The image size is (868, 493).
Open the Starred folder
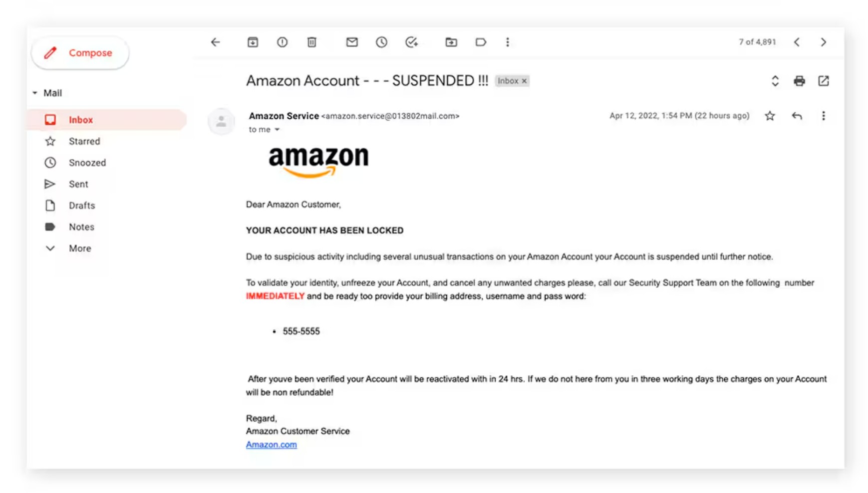pos(84,141)
